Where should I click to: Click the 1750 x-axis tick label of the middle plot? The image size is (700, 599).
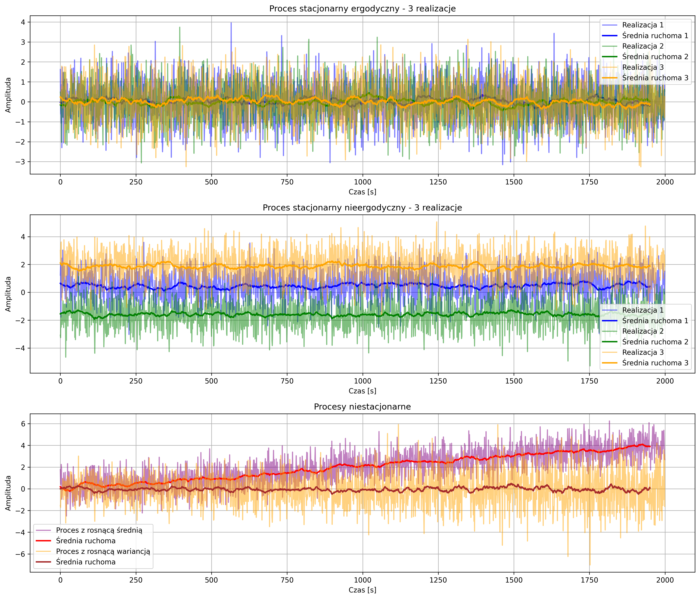[589, 381]
